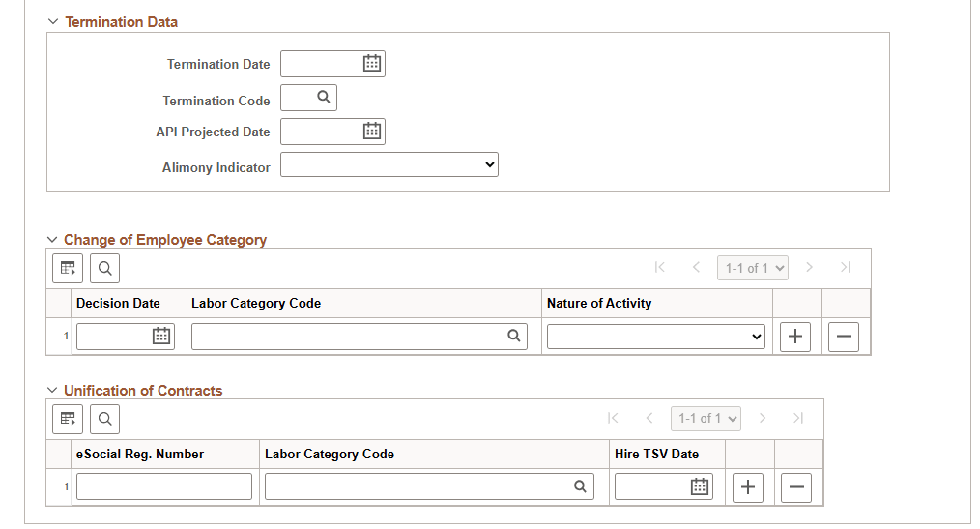
Task: Click Labor Category Code header in Unification of Contracts
Action: tap(330, 454)
